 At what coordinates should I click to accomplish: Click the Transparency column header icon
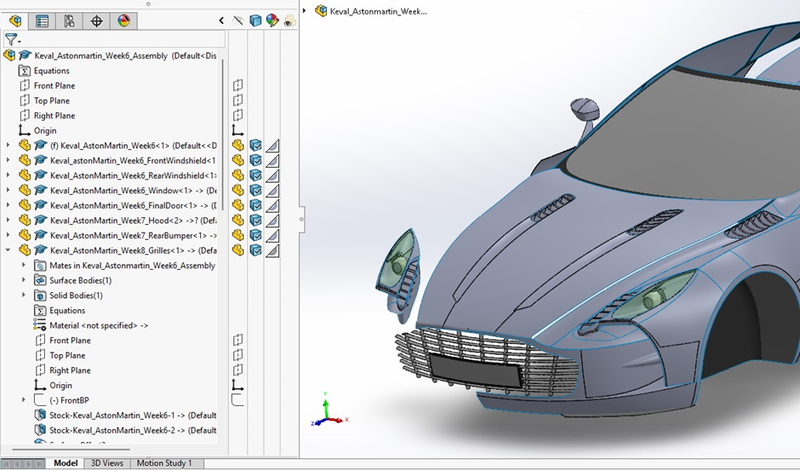[289, 20]
